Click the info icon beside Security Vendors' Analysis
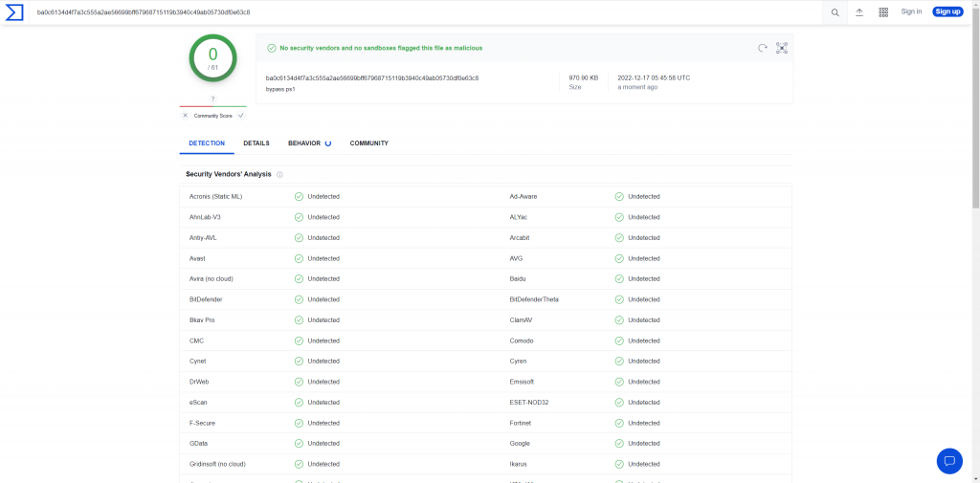The width and height of the screenshot is (980, 483). pyautogui.click(x=279, y=174)
